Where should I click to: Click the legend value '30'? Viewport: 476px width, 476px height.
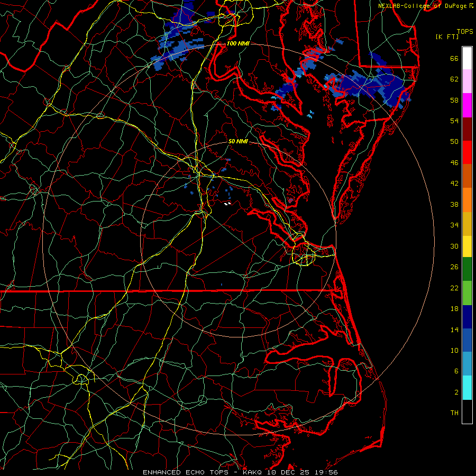pyautogui.click(x=454, y=246)
